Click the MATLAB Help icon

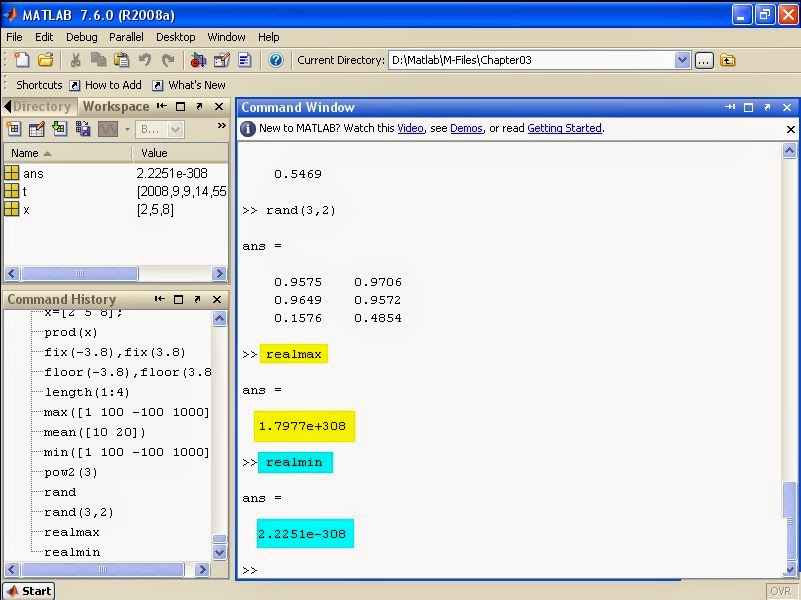tap(276, 62)
